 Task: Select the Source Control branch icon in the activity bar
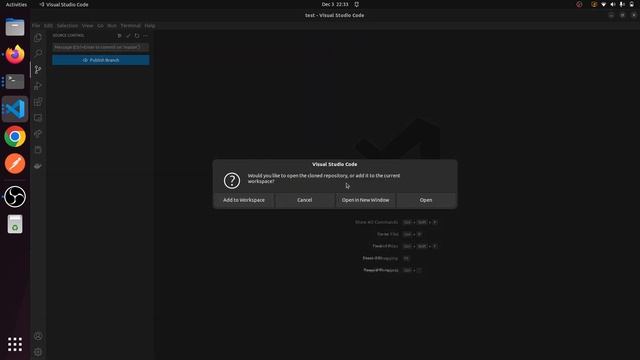pyautogui.click(x=38, y=69)
